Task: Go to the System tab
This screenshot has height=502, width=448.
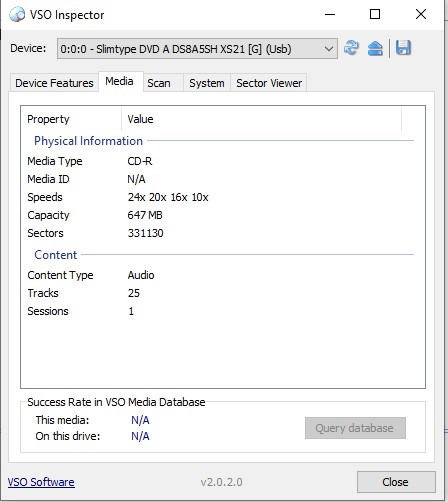Action: tap(207, 83)
